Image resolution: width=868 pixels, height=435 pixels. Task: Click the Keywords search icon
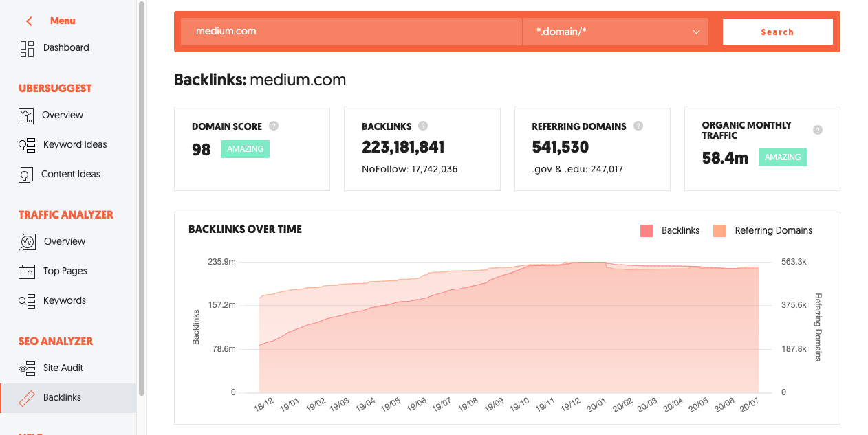point(27,301)
